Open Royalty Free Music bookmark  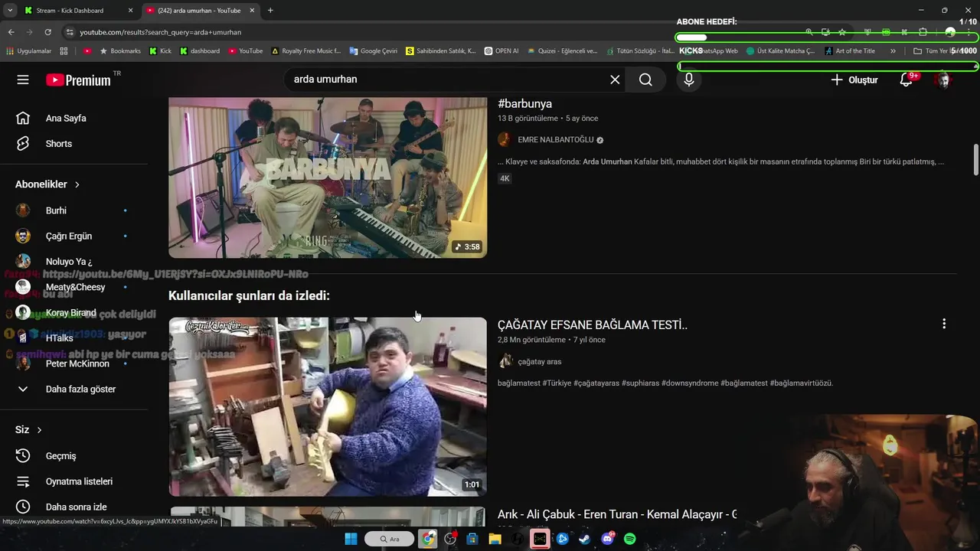click(x=305, y=51)
